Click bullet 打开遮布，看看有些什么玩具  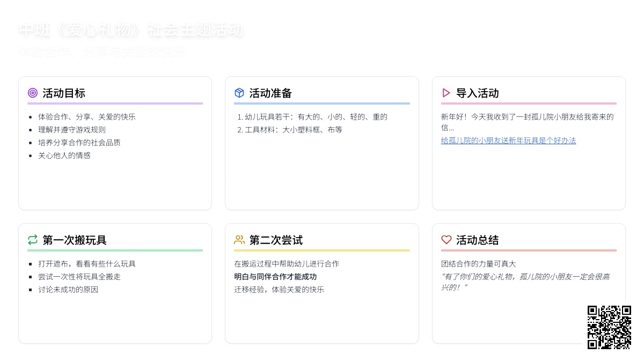coord(87,264)
